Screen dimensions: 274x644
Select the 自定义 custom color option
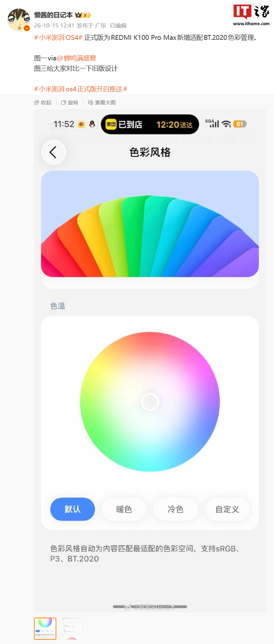[227, 509]
